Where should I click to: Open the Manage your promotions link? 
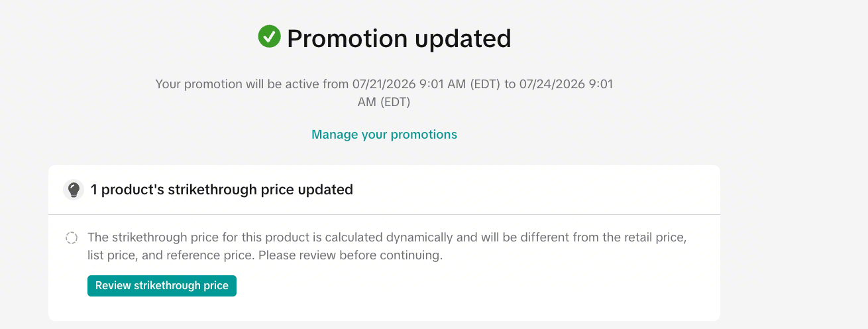(384, 135)
